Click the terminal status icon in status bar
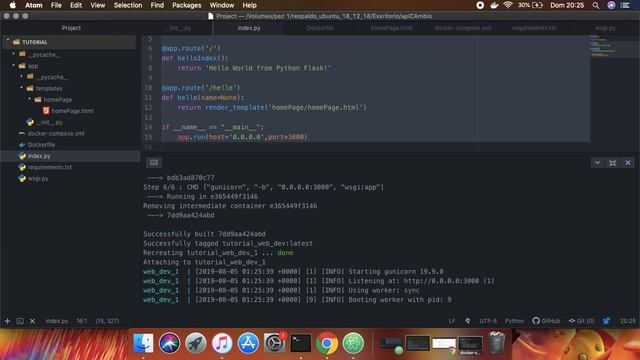The width and height of the screenshot is (640, 360). [x=20, y=321]
